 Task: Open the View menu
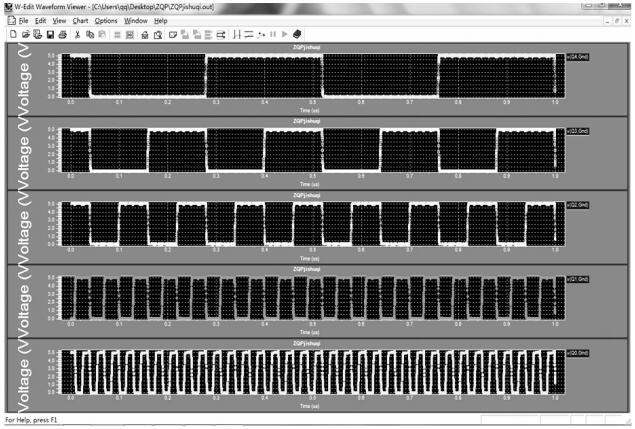pyautogui.click(x=59, y=21)
